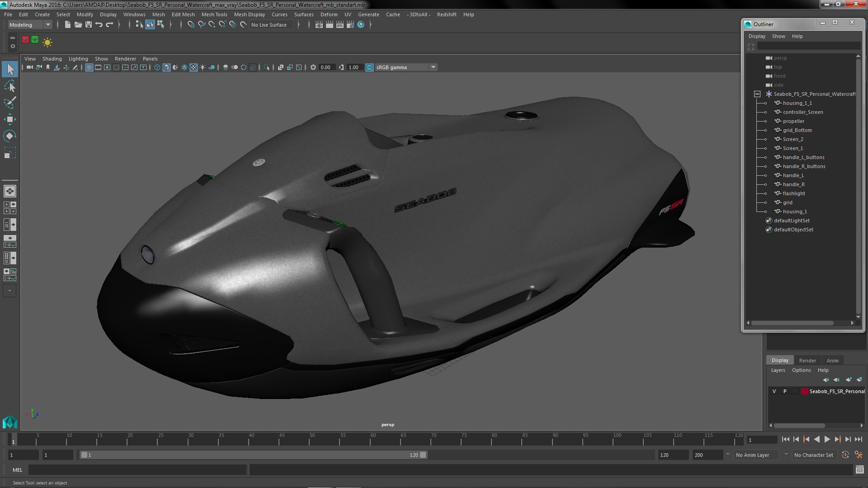Click frame 60 on the timeline

pos(373,440)
